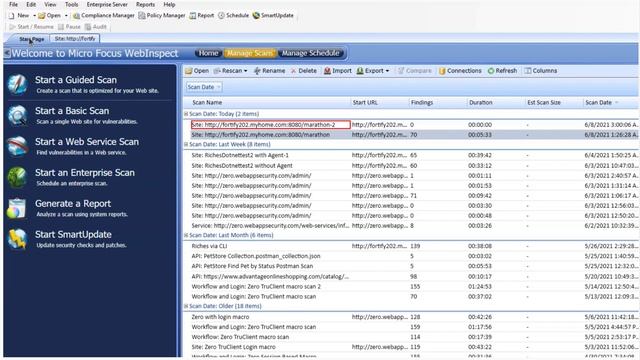Collapse the Scan Date: Last Week group
The height and width of the screenshot is (360, 640).
pyautogui.click(x=186, y=144)
